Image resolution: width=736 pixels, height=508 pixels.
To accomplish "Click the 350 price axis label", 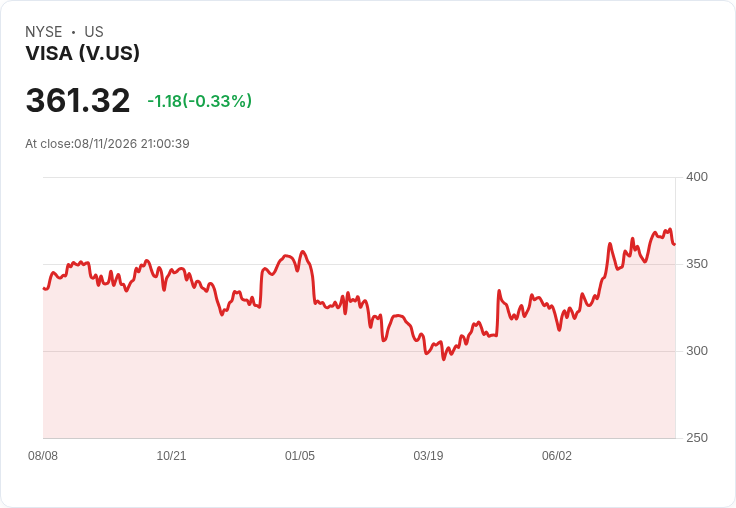I will point(697,264).
